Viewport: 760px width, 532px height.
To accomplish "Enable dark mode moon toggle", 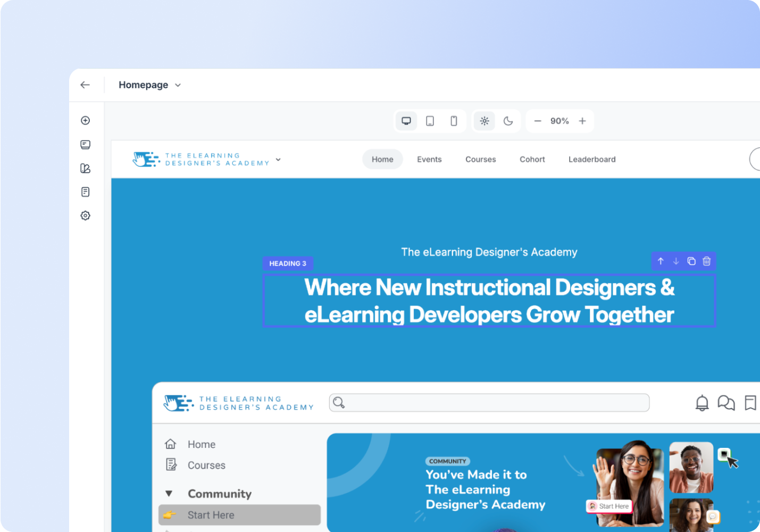I will click(x=508, y=121).
